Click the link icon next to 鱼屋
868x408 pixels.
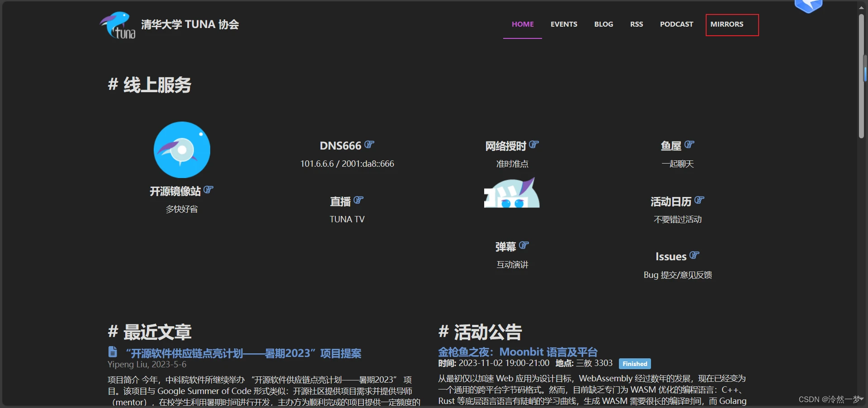(x=689, y=145)
